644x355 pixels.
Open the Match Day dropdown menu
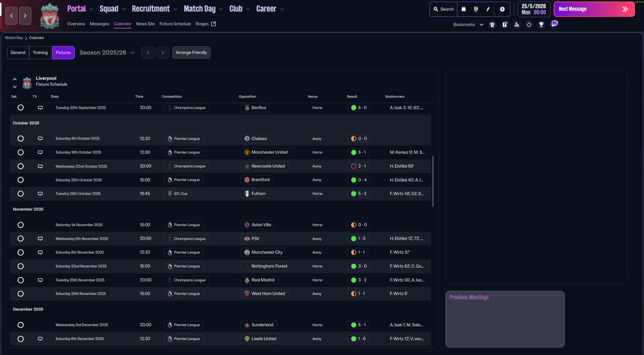pyautogui.click(x=204, y=9)
